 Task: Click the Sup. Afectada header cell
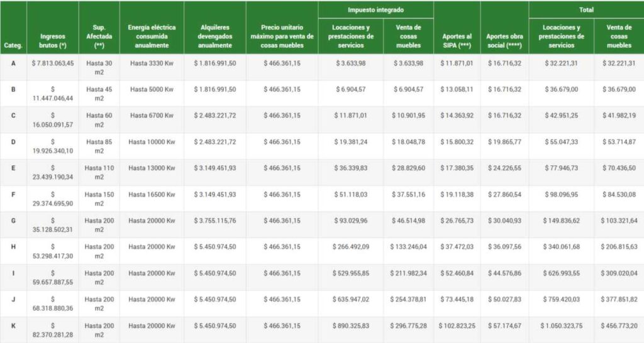click(x=99, y=36)
